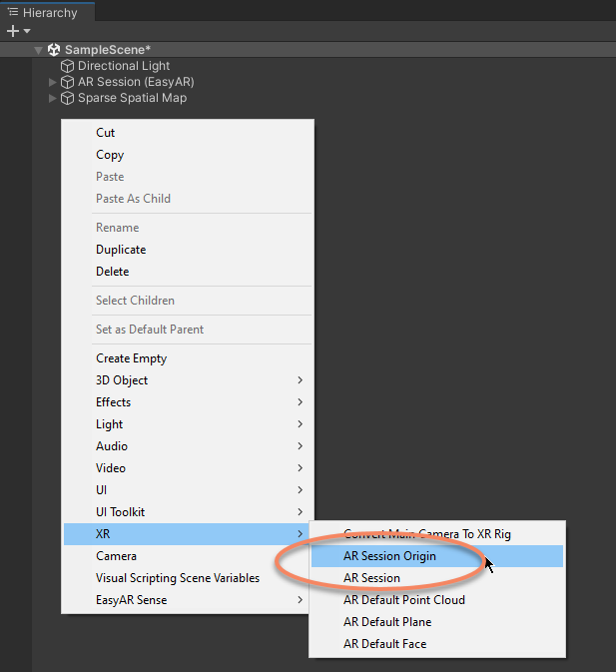Screen dimensions: 616x672
Task: Select AR Session in XR submenu
Action: pos(437,578)
